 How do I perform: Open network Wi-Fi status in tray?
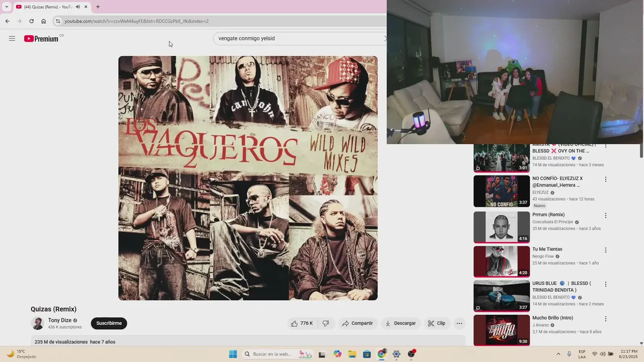[595, 354]
